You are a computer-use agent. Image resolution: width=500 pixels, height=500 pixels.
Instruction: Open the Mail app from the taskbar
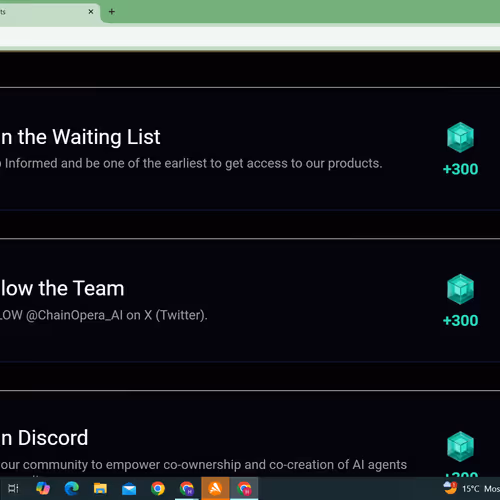pyautogui.click(x=129, y=489)
